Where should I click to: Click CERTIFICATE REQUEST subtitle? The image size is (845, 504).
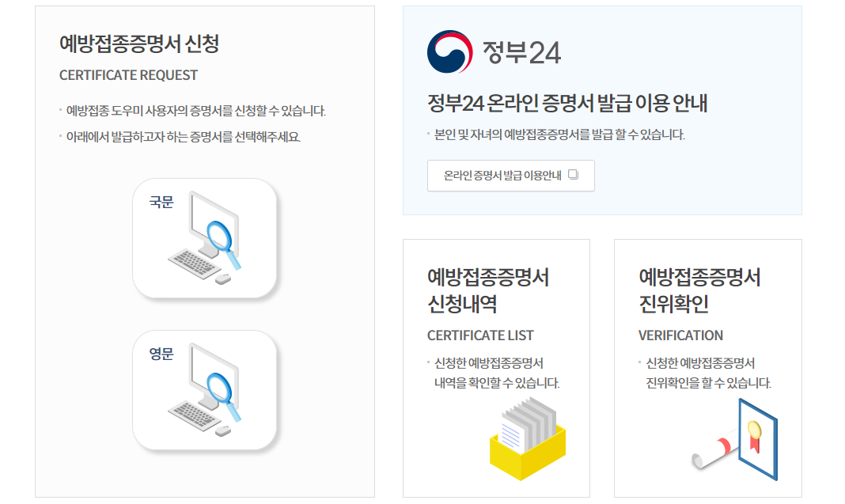[x=128, y=75]
